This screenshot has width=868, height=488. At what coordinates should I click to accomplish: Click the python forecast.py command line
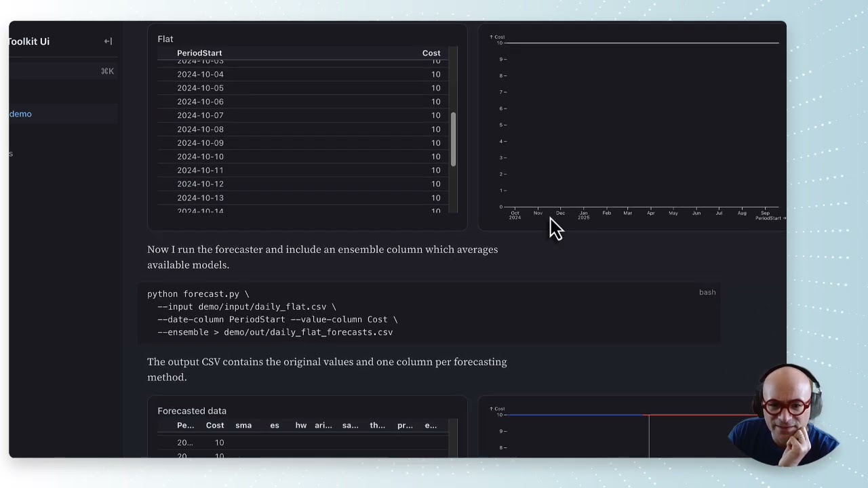point(198,294)
